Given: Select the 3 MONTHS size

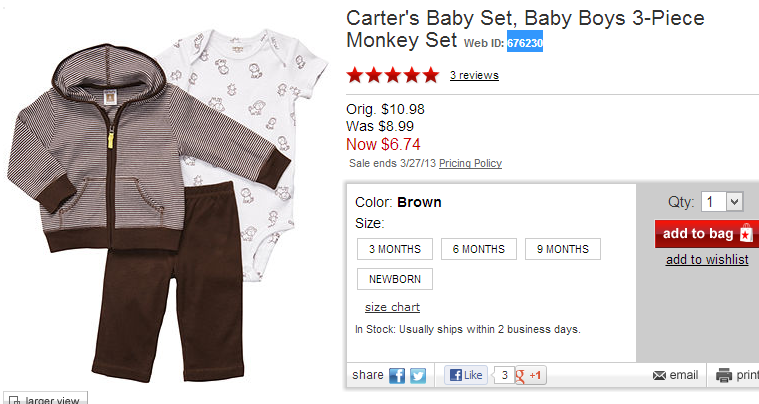Looking at the screenshot, I should pos(395,249).
